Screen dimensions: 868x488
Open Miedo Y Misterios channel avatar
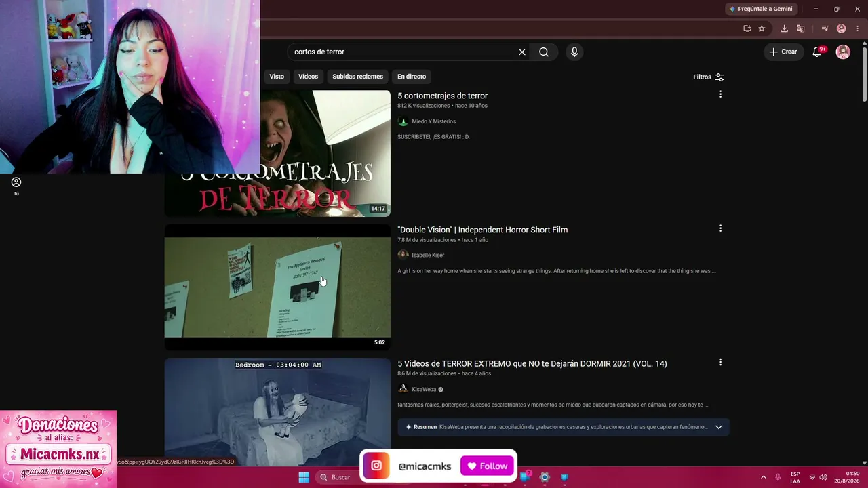(403, 121)
